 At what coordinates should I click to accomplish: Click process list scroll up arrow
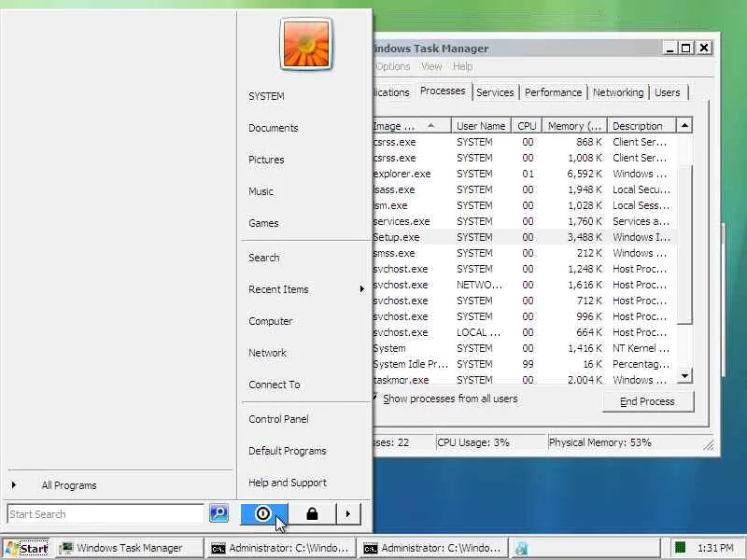pos(684,126)
